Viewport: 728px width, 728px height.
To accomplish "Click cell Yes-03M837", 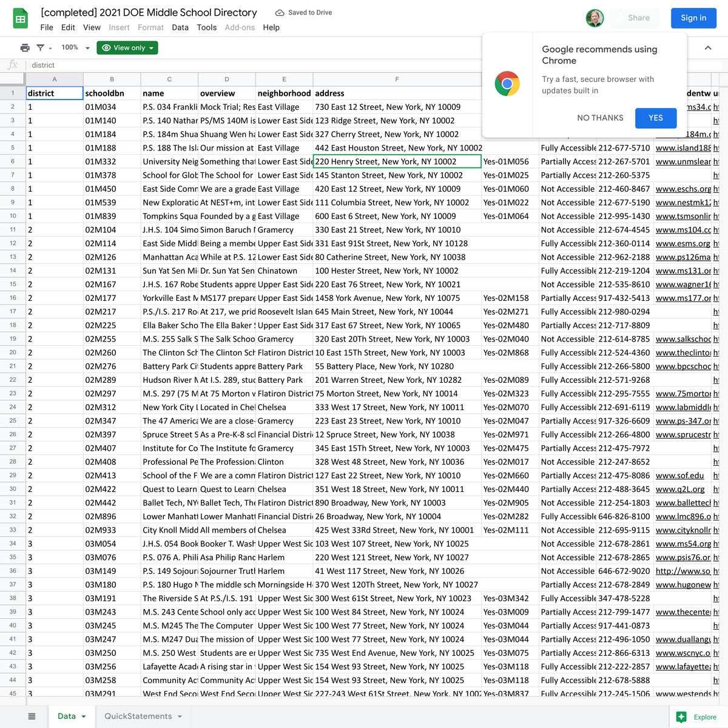I will (510, 693).
